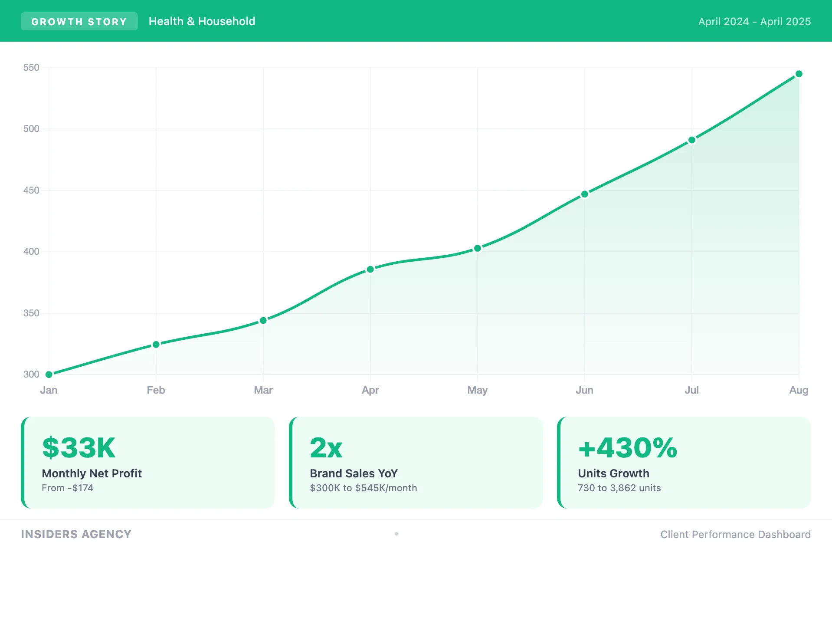Open the +430% Units Growth card
The width and height of the screenshot is (832, 644).
(x=684, y=463)
